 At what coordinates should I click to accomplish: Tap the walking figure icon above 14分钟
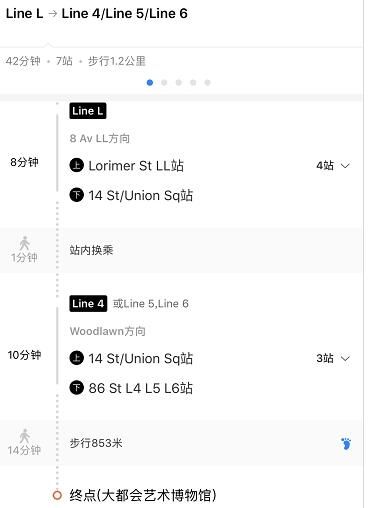[x=24, y=436]
